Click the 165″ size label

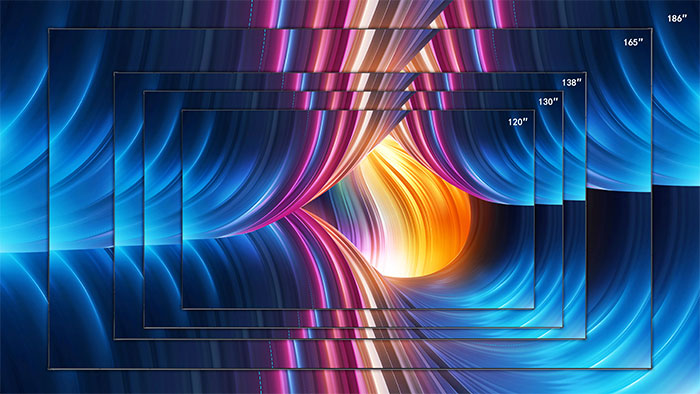click(x=633, y=42)
